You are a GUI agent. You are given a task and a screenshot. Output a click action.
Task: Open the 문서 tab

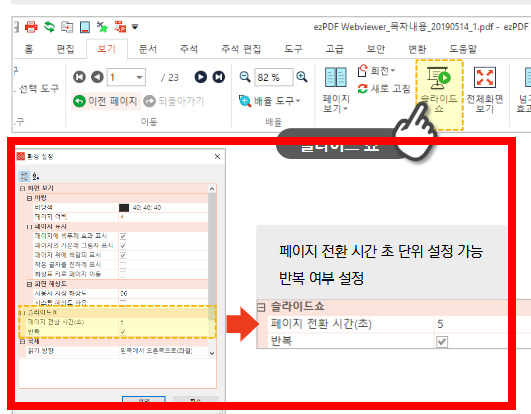pyautogui.click(x=148, y=49)
